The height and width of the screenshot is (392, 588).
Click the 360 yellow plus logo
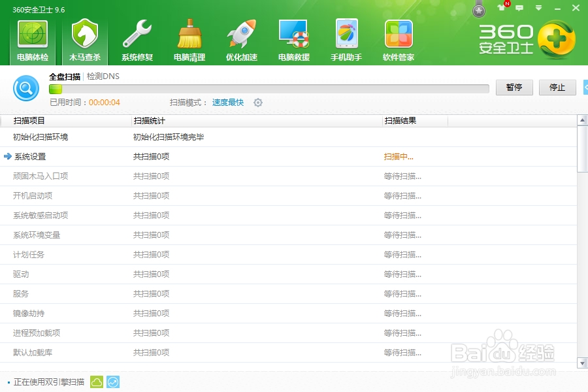557,39
